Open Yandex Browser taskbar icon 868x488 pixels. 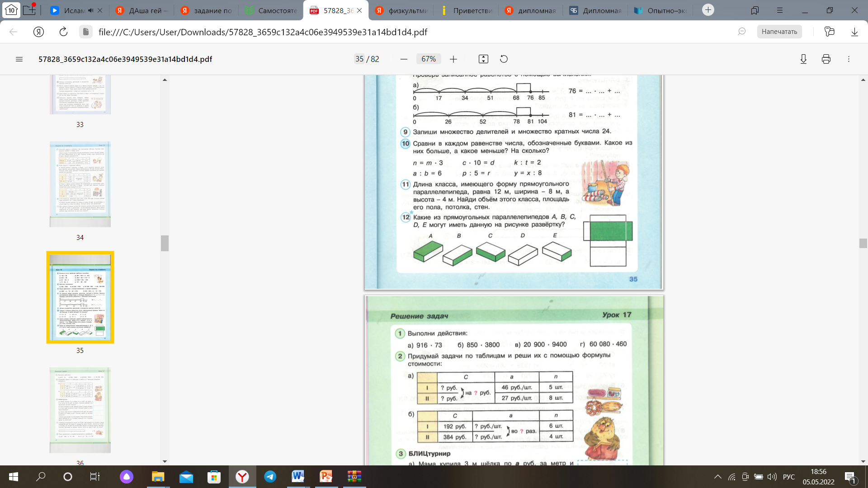coord(242,477)
